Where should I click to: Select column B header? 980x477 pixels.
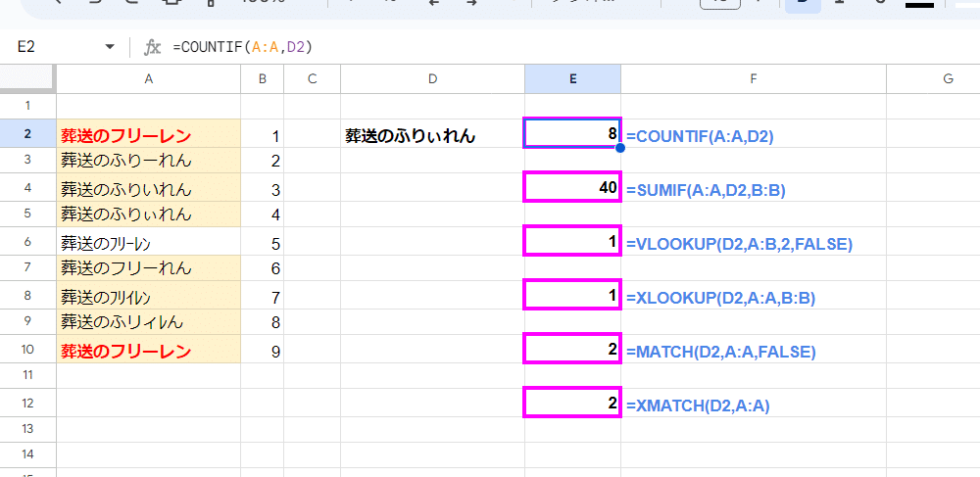click(x=263, y=78)
